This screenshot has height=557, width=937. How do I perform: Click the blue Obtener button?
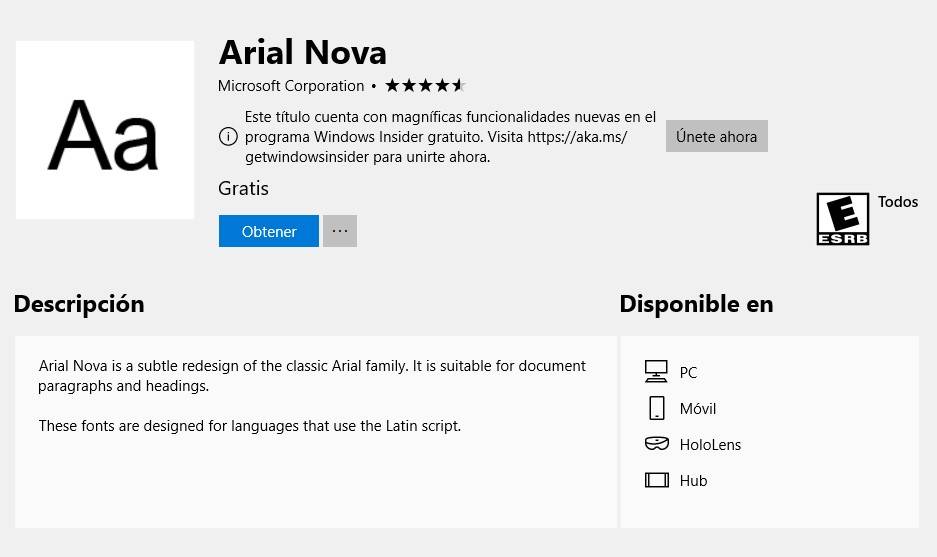[268, 231]
